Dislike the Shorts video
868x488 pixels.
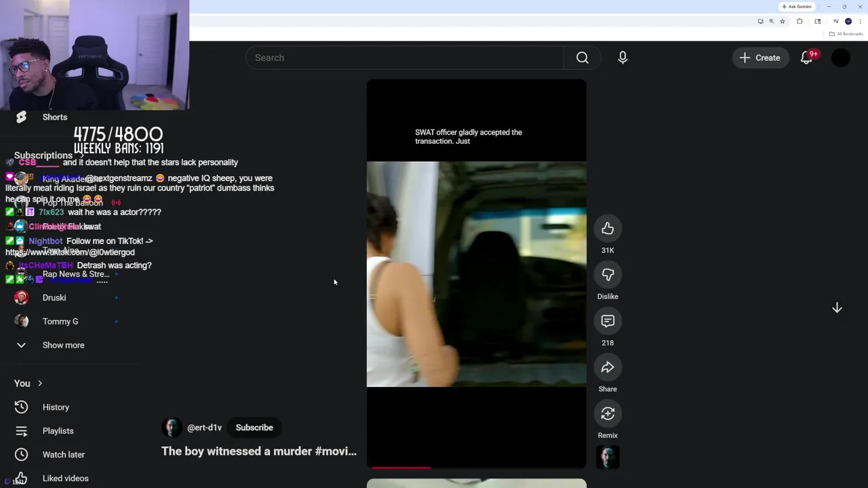[x=608, y=275]
